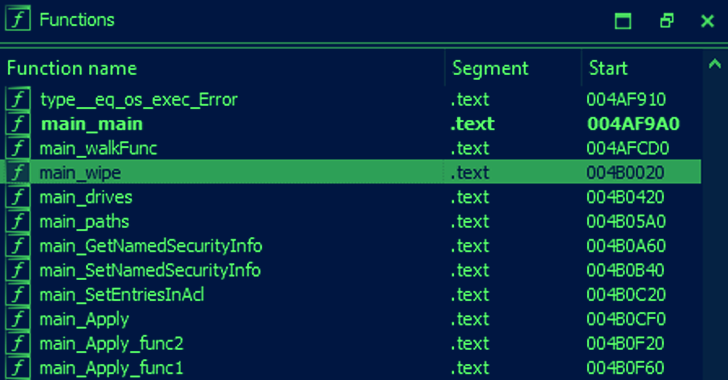The height and width of the screenshot is (380, 728).
Task: Click the Functions panel title icon
Action: (x=18, y=19)
